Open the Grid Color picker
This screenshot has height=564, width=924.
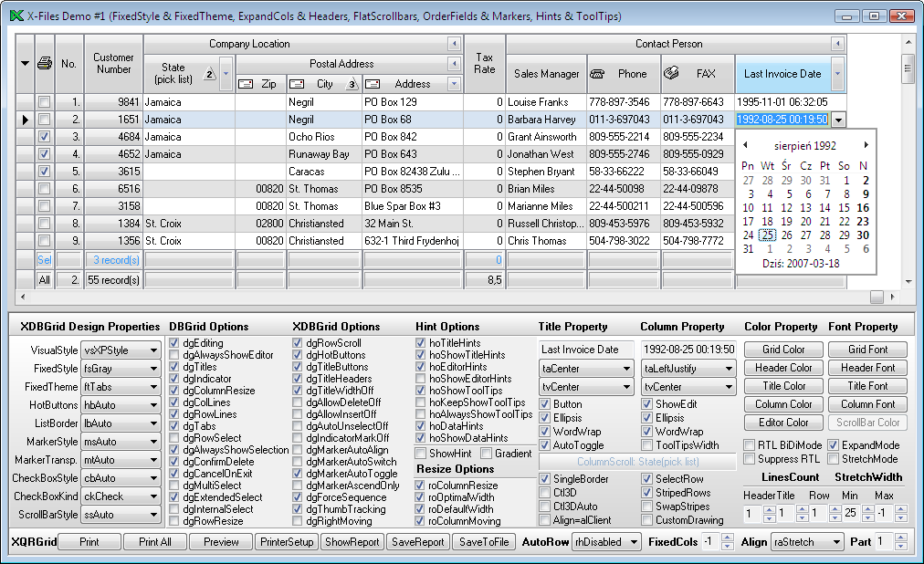tap(783, 350)
